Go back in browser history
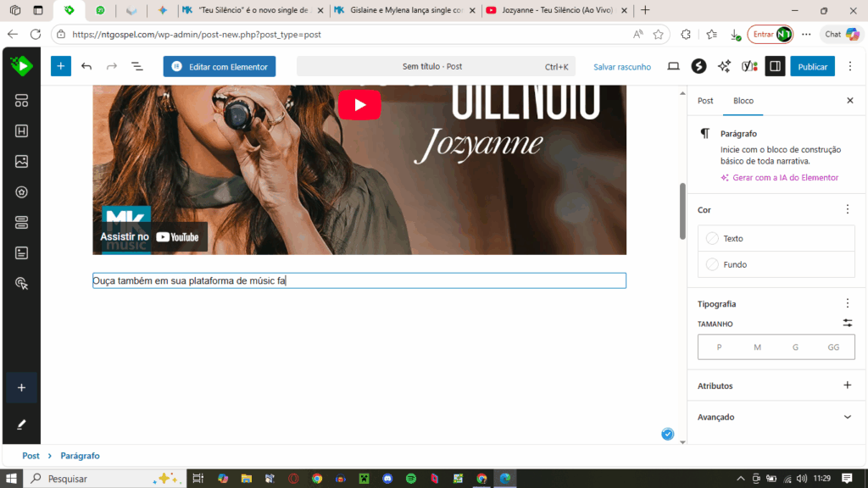The width and height of the screenshot is (868, 488). [x=12, y=34]
